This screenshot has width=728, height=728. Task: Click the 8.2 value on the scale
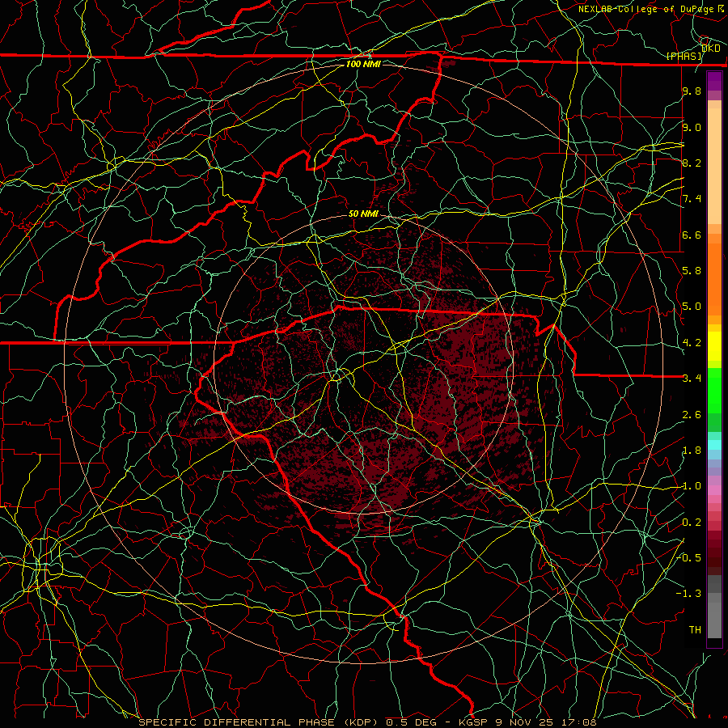pyautogui.click(x=692, y=163)
